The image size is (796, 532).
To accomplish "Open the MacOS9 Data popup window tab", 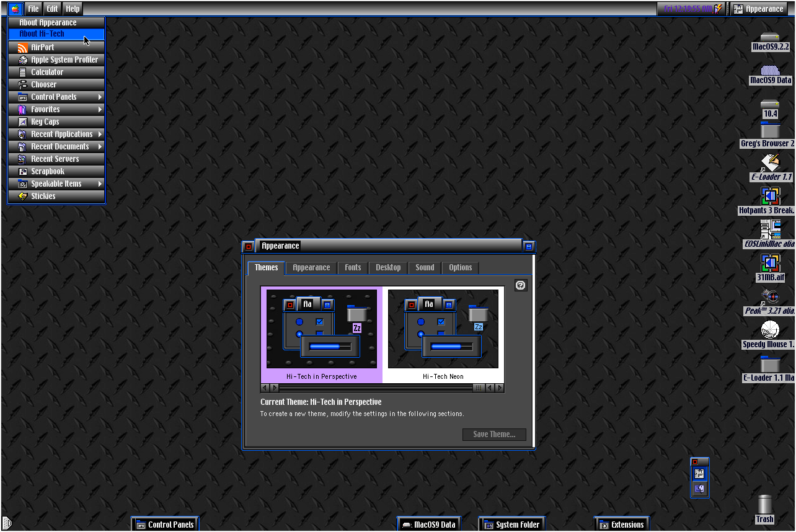I will click(x=429, y=525).
